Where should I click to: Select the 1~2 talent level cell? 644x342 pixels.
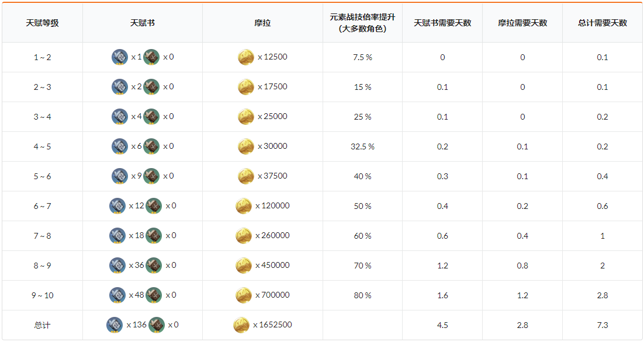click(x=42, y=57)
